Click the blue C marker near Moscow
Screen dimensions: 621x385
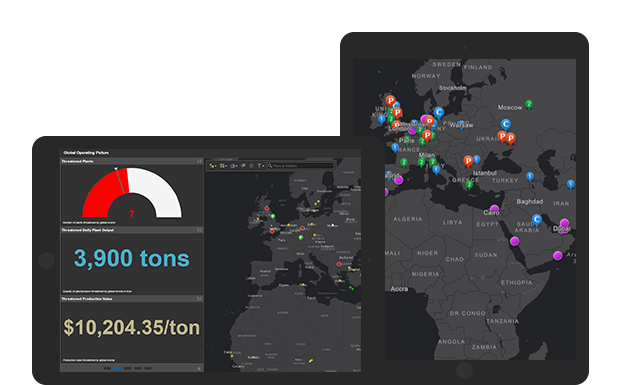pos(505,124)
